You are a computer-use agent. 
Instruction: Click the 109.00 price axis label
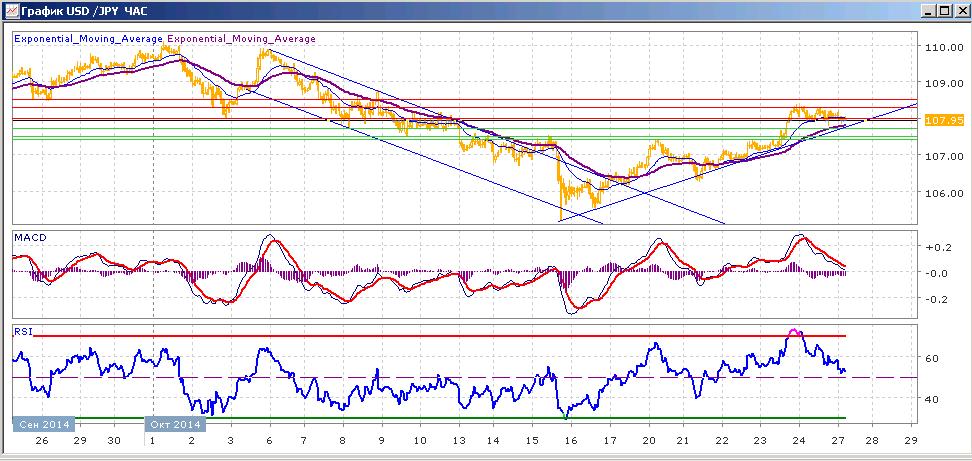click(x=943, y=83)
